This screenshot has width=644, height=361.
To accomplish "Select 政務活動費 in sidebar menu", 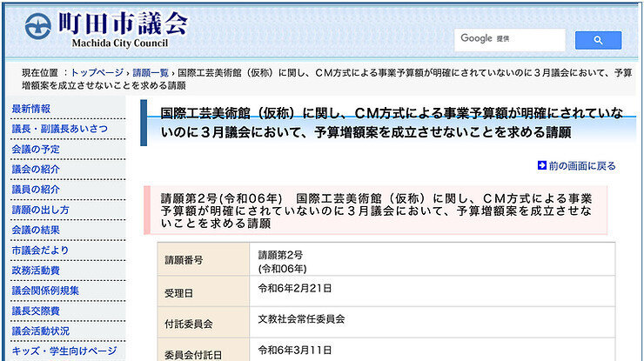I will [x=37, y=270].
